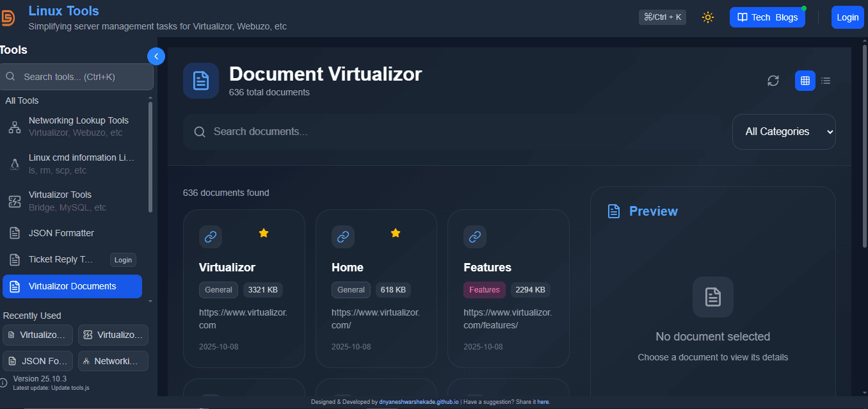Toggle light theme with sun icon
868x409 pixels.
pos(708,17)
